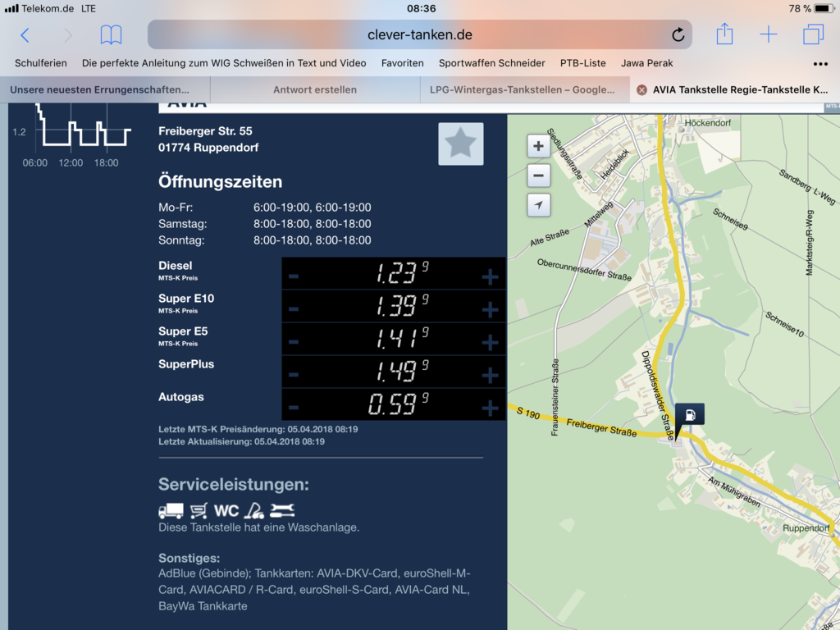
Task: Tap the Mo-Fr opening hours row
Action: pyautogui.click(x=265, y=208)
